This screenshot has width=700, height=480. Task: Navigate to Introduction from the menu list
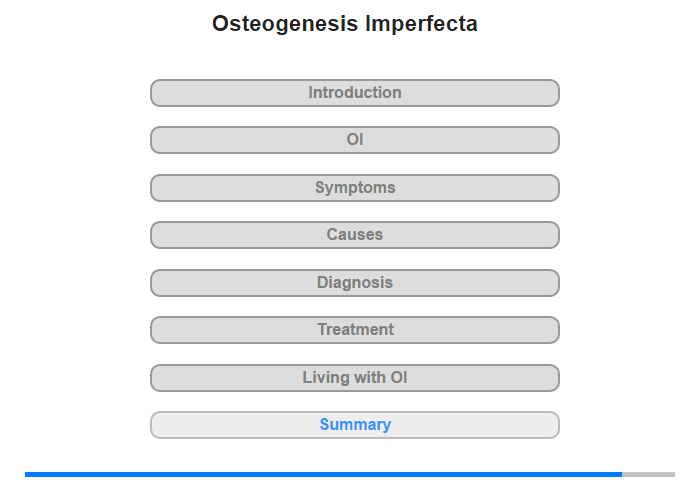[x=354, y=93]
